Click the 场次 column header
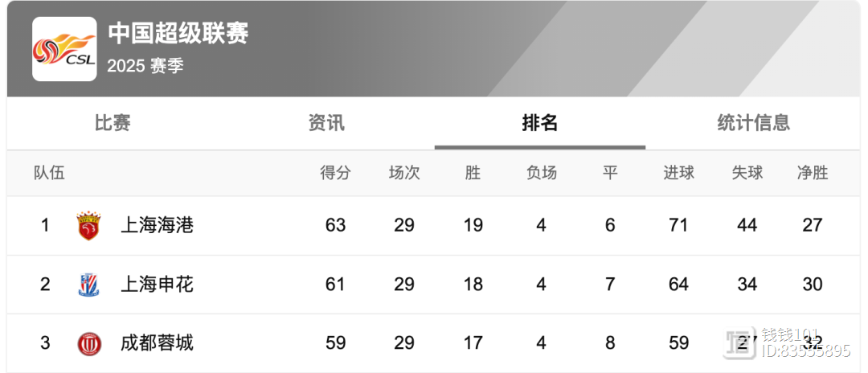This screenshot has width=868, height=373. tap(404, 173)
